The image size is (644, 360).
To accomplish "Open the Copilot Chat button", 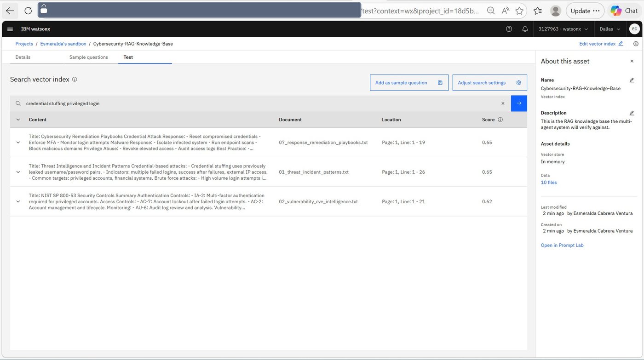I will coord(624,11).
